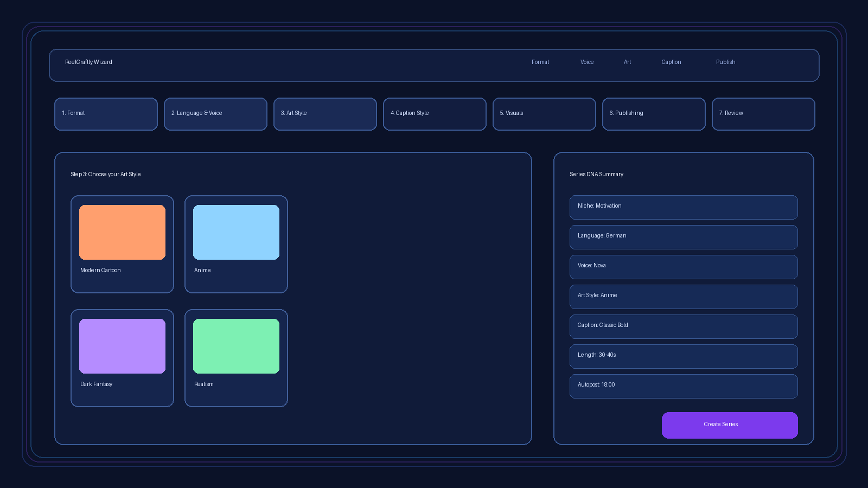This screenshot has height=488, width=868.
Task: Go to step 1 Format
Action: 106,114
